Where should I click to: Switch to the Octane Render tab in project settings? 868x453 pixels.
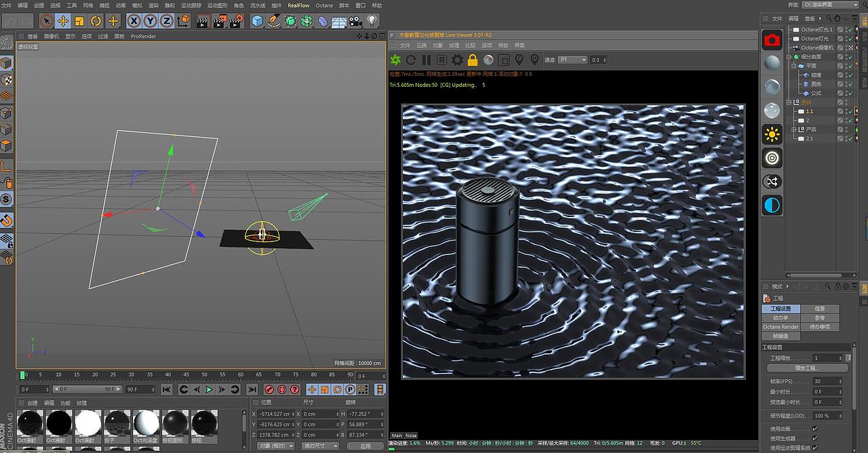click(x=781, y=327)
